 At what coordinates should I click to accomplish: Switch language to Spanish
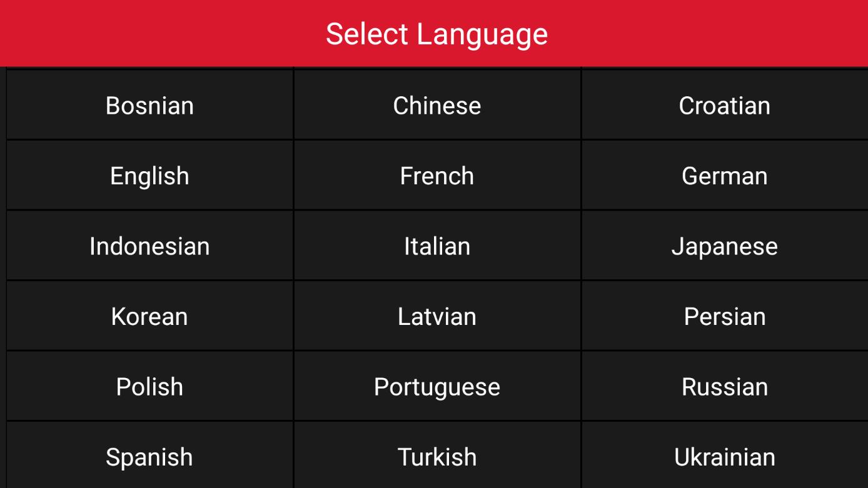149,457
